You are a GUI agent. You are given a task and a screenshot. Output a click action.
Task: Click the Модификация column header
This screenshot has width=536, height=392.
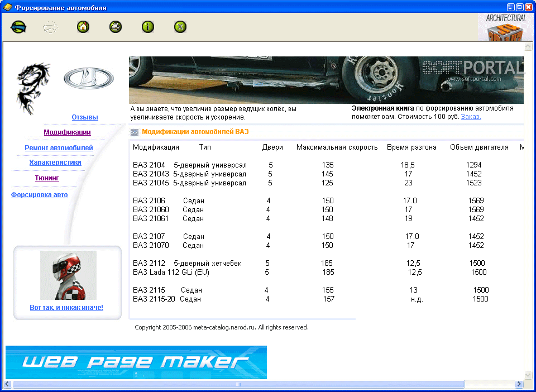[x=156, y=147]
